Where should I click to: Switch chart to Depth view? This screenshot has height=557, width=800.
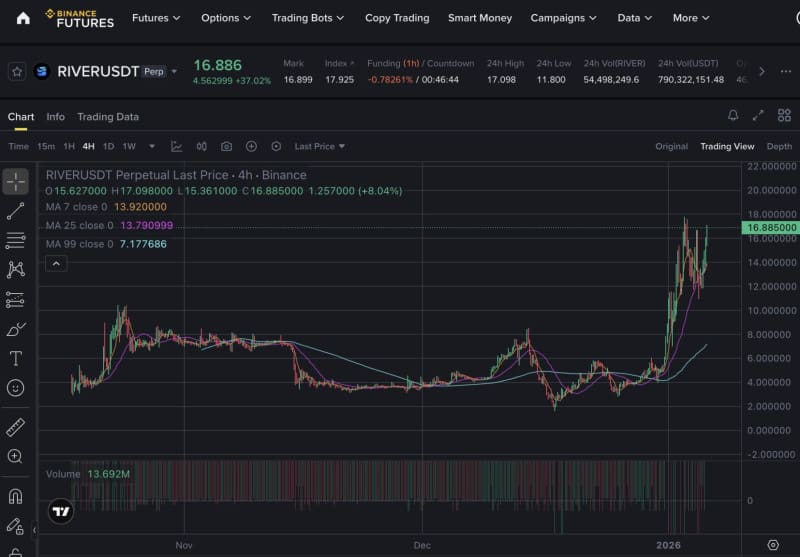(x=779, y=146)
